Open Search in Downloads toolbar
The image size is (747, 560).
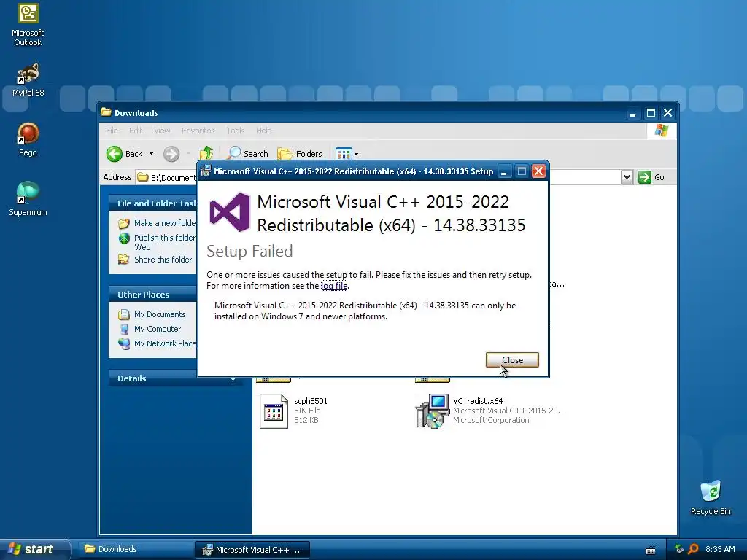[x=248, y=153]
